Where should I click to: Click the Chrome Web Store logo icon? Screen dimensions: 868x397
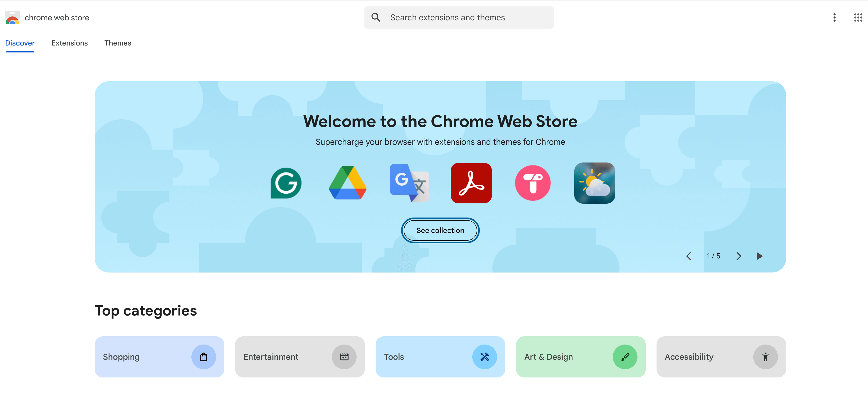[12, 17]
